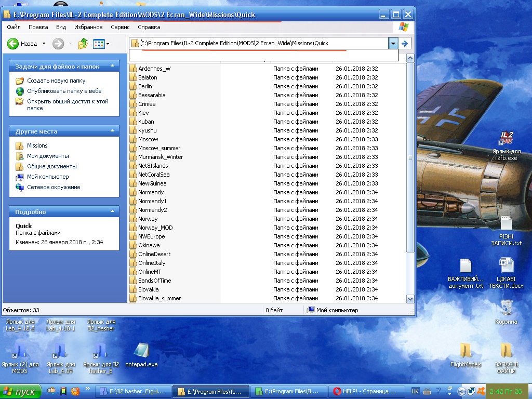Viewport: 532px width, 399px height.
Task: Open Мои документы link
Action: click(x=48, y=156)
